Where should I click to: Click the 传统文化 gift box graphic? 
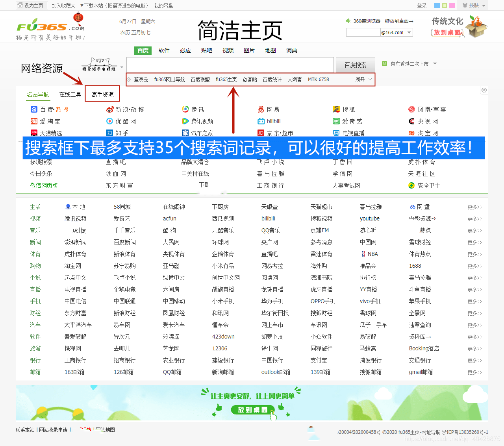pos(476,27)
